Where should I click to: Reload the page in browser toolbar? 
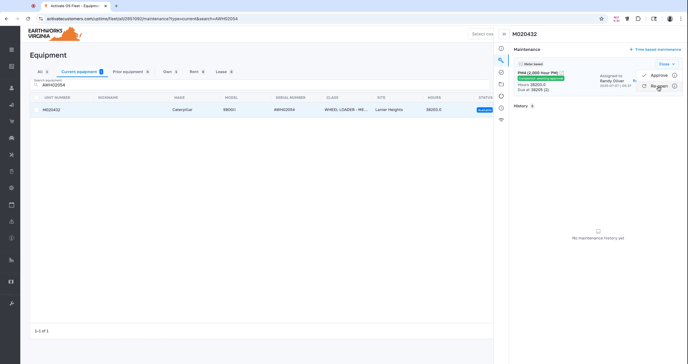(x=28, y=19)
